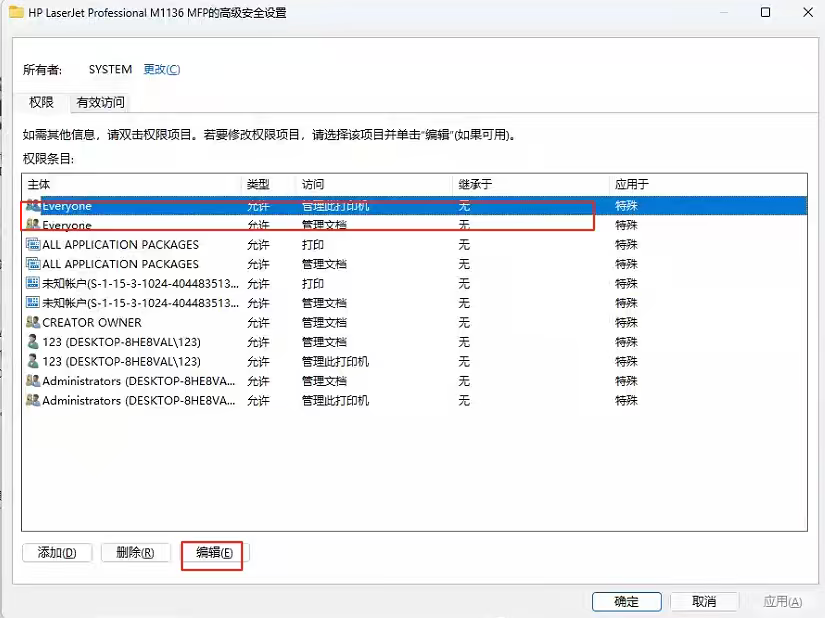Click the icon of the 未知帐户 管理文档 entry
The height and width of the screenshot is (618, 825).
pyautogui.click(x=33, y=302)
